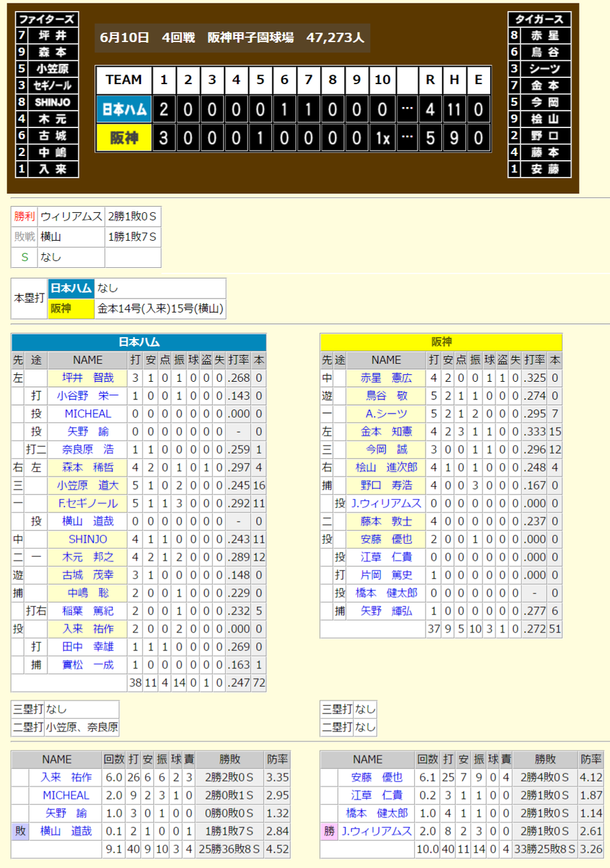The height and width of the screenshot is (868, 610).
Task: Select losing pitcher name 横山 in result table
Action: [51, 237]
